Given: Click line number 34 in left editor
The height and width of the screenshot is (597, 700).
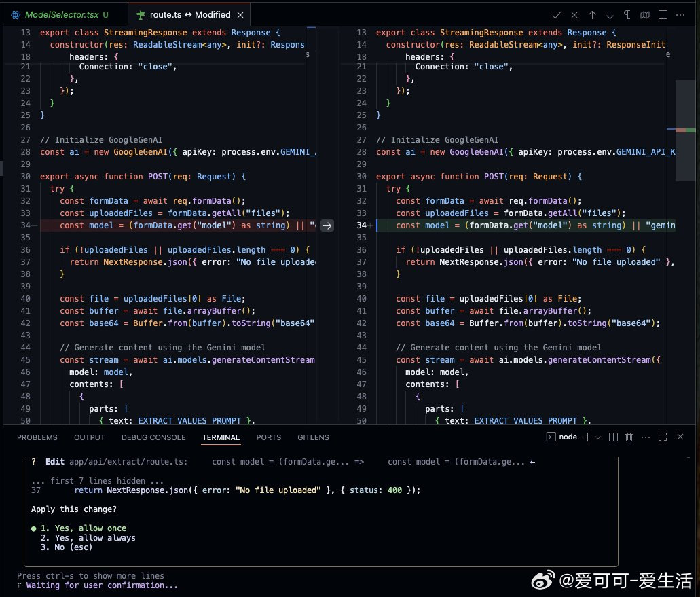Looking at the screenshot, I should (25, 225).
